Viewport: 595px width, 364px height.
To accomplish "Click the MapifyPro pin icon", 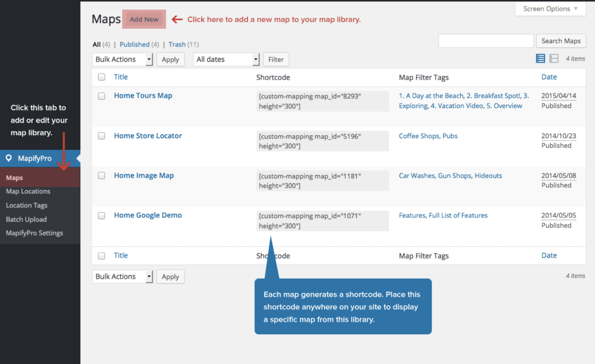I will 9,158.
